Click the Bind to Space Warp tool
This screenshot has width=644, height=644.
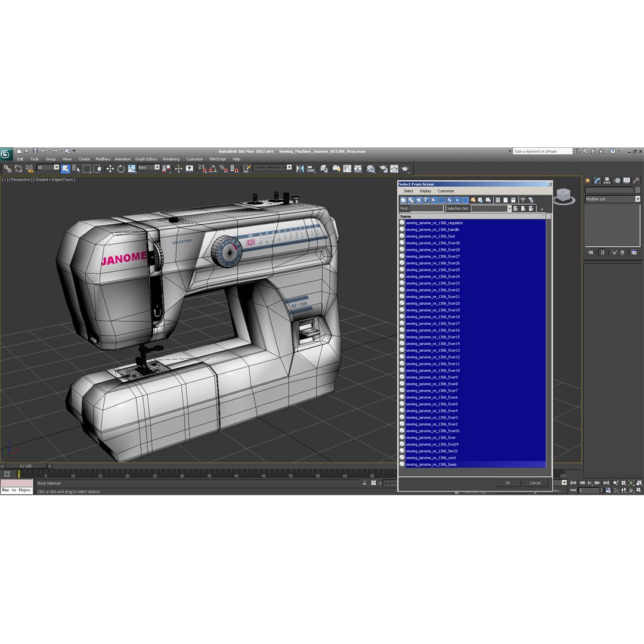pos(29,168)
